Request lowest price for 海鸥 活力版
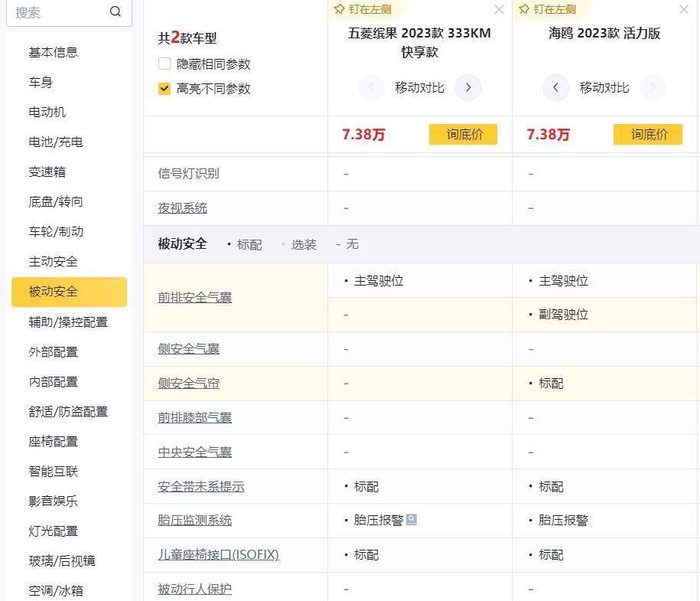 click(x=648, y=135)
